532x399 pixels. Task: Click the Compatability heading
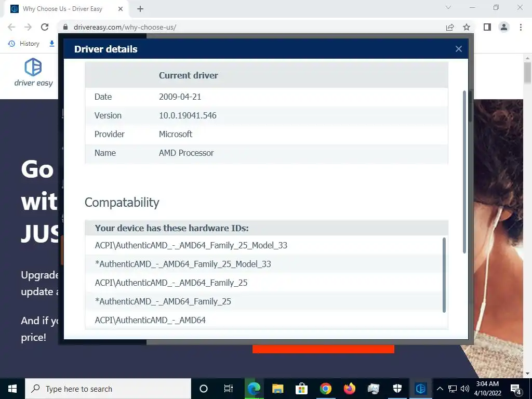pyautogui.click(x=122, y=203)
